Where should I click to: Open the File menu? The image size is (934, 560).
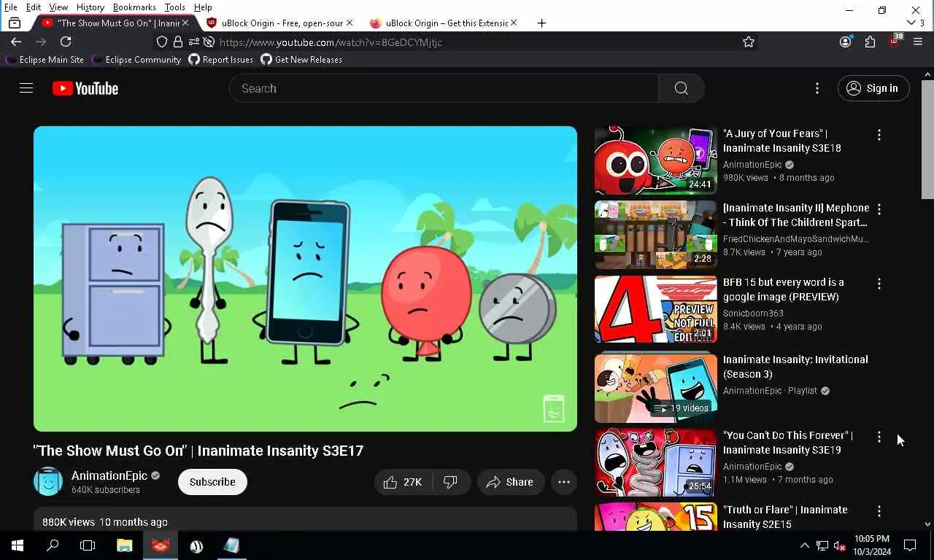pyautogui.click(x=11, y=7)
